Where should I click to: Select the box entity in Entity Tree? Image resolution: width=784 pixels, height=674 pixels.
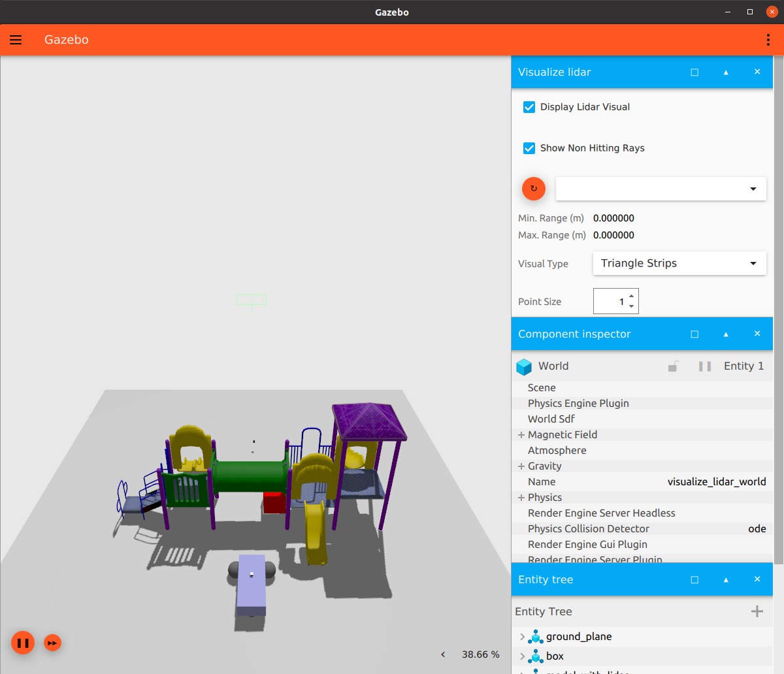555,656
